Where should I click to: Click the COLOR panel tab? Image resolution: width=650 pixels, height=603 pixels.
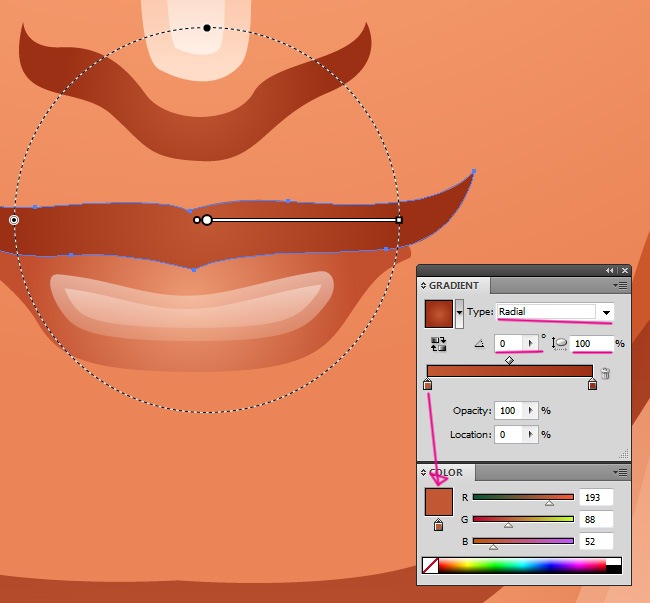click(x=447, y=472)
